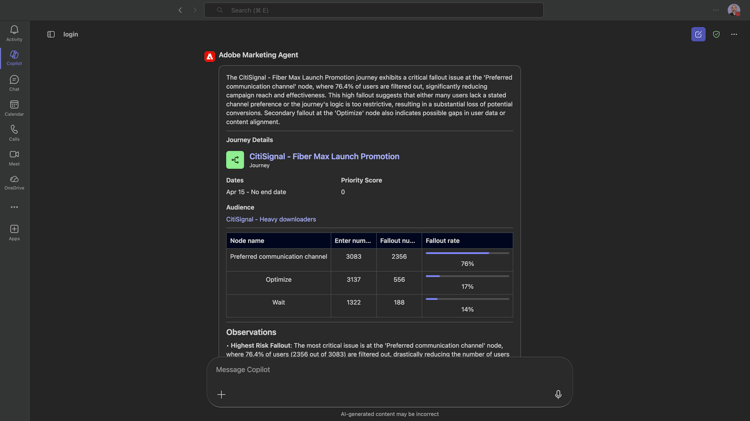The image size is (750, 421).
Task: Click the microphone dictation icon
Action: click(558, 394)
